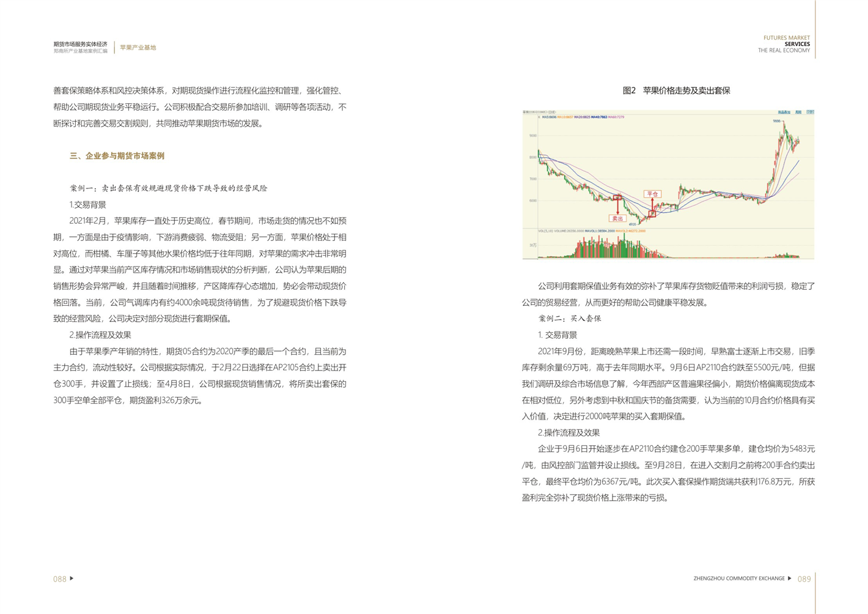The image size is (868, 614).
Task: Click the chart peak value '9666'
Action: pyautogui.click(x=777, y=121)
